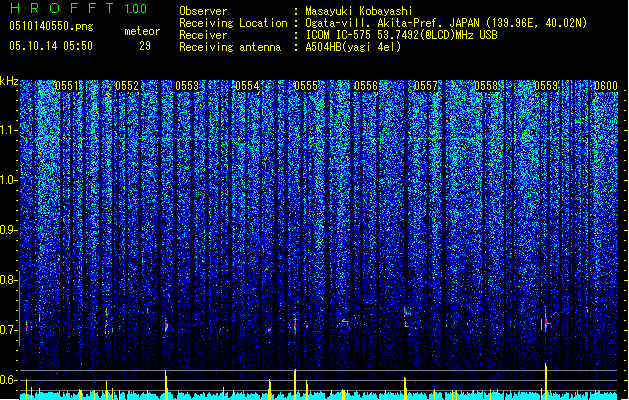Click the 0559 time marker
Image resolution: width=629 pixels, height=400 pixels.
point(546,86)
